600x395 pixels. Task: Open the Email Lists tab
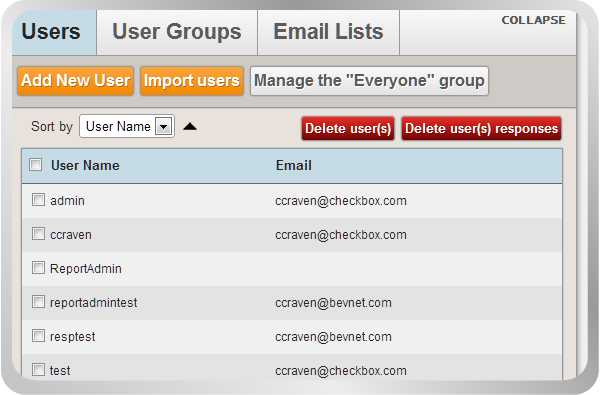click(x=328, y=32)
